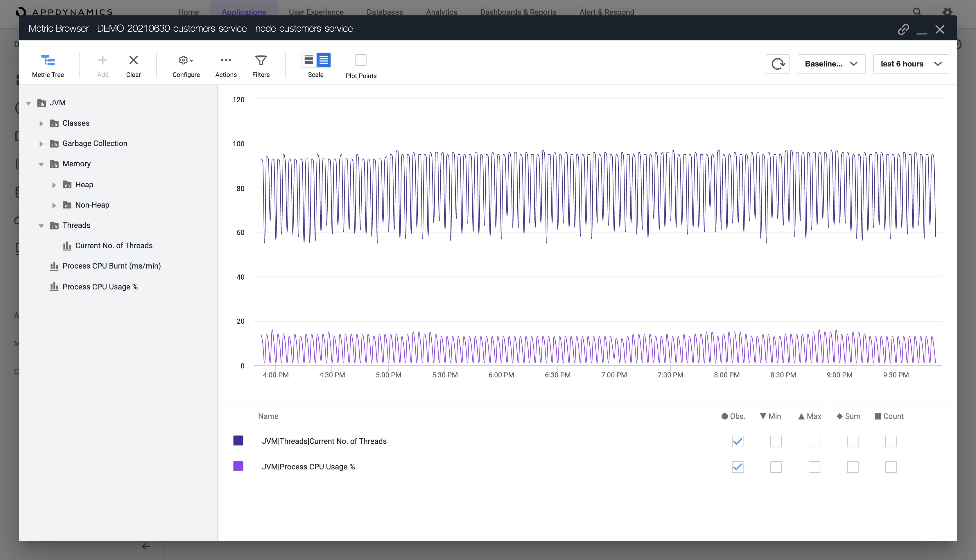Select Process CPU Burnt (ms/min) metric

pyautogui.click(x=111, y=266)
